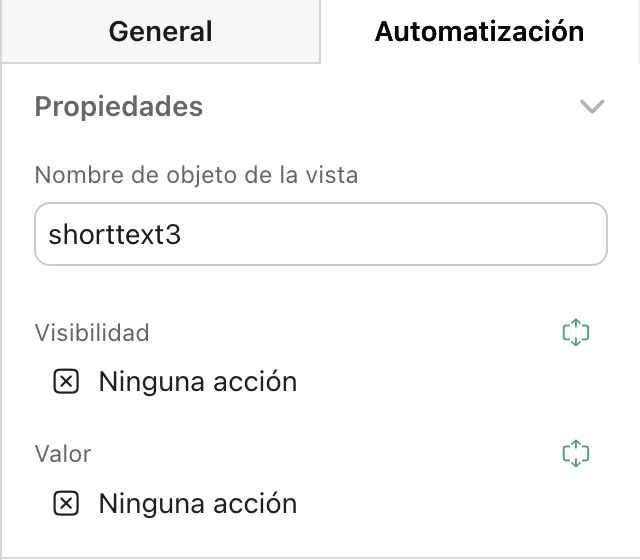Click the word "Ninguna" in the Visibilidad row
This screenshot has width=640, height=560.
click(x=146, y=381)
